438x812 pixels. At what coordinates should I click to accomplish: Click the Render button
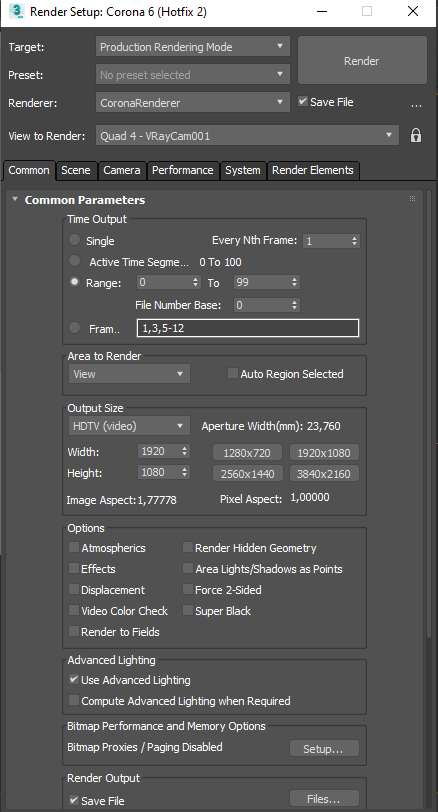[x=362, y=61]
